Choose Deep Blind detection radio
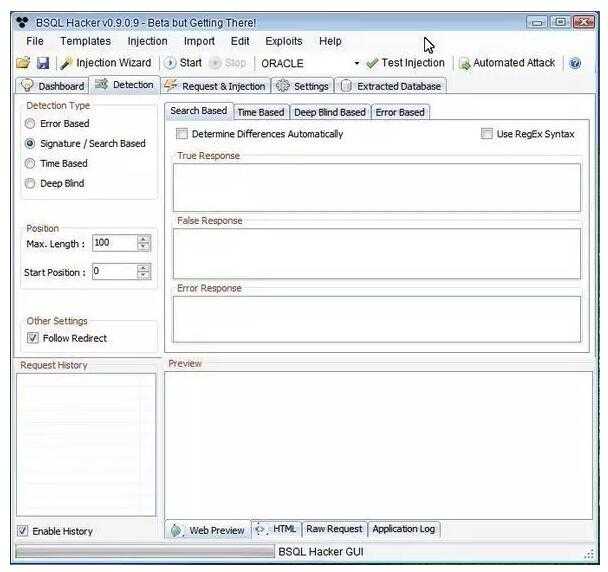608x572 pixels. (x=30, y=183)
